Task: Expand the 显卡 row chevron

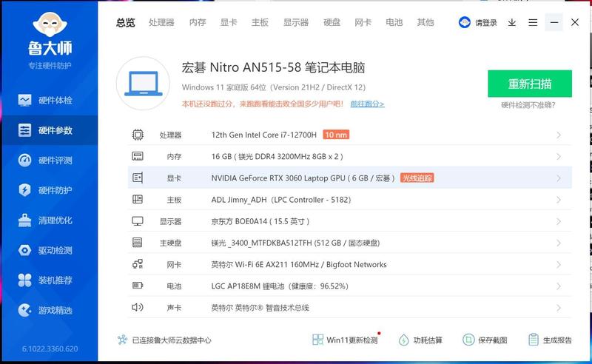Action: click(559, 178)
